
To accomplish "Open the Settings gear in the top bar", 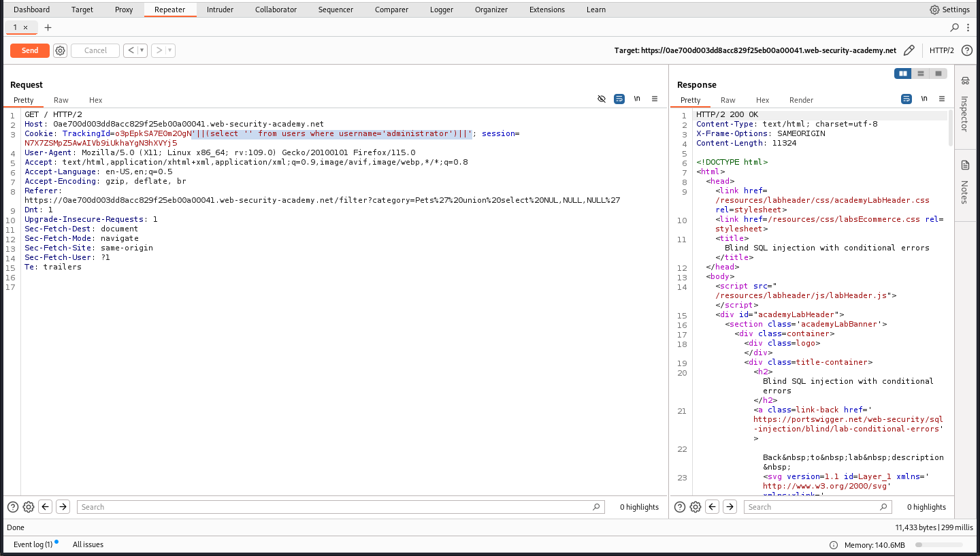I will point(949,10).
